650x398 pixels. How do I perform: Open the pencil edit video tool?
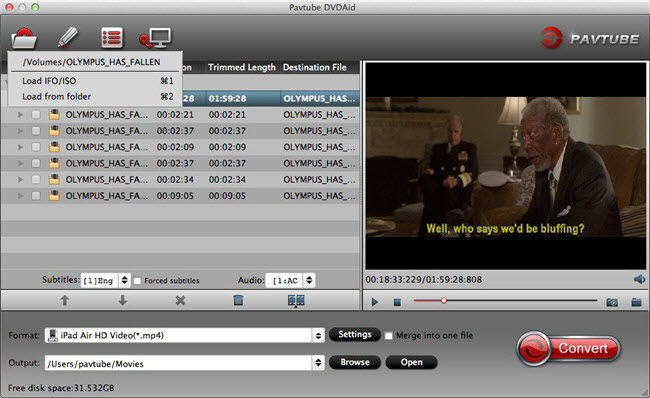point(68,37)
